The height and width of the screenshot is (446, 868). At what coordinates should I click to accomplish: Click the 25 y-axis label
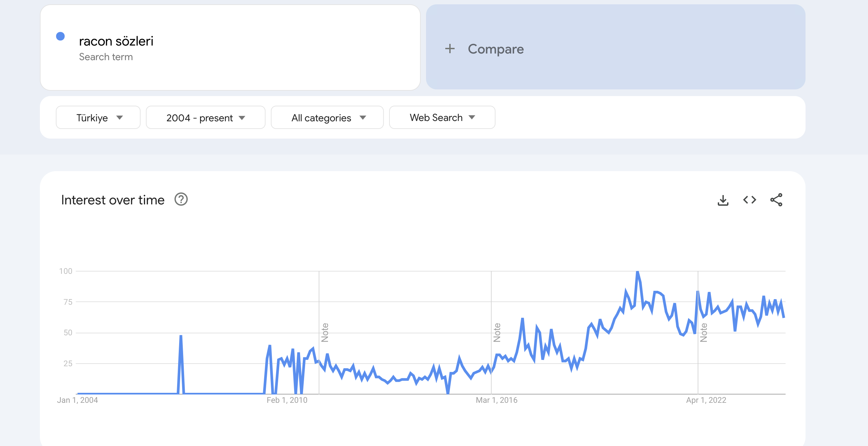[x=68, y=364]
